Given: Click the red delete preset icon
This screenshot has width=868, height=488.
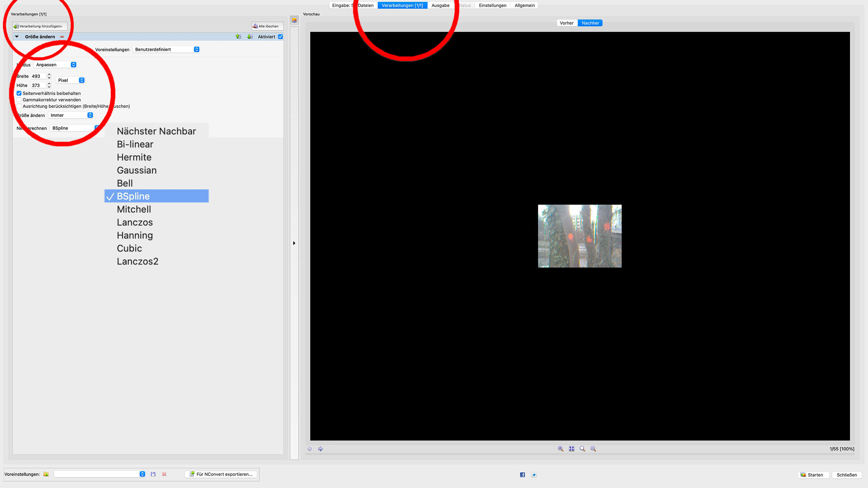Looking at the screenshot, I should click(164, 474).
